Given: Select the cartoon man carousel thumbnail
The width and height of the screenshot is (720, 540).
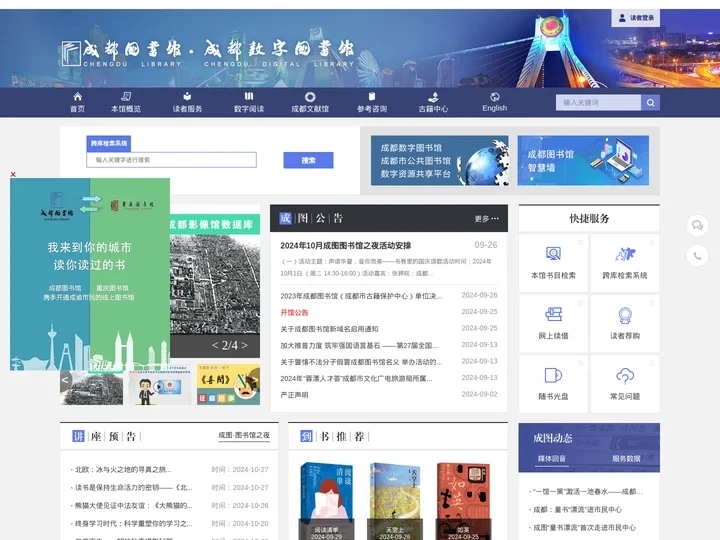Looking at the screenshot, I should (x=160, y=385).
